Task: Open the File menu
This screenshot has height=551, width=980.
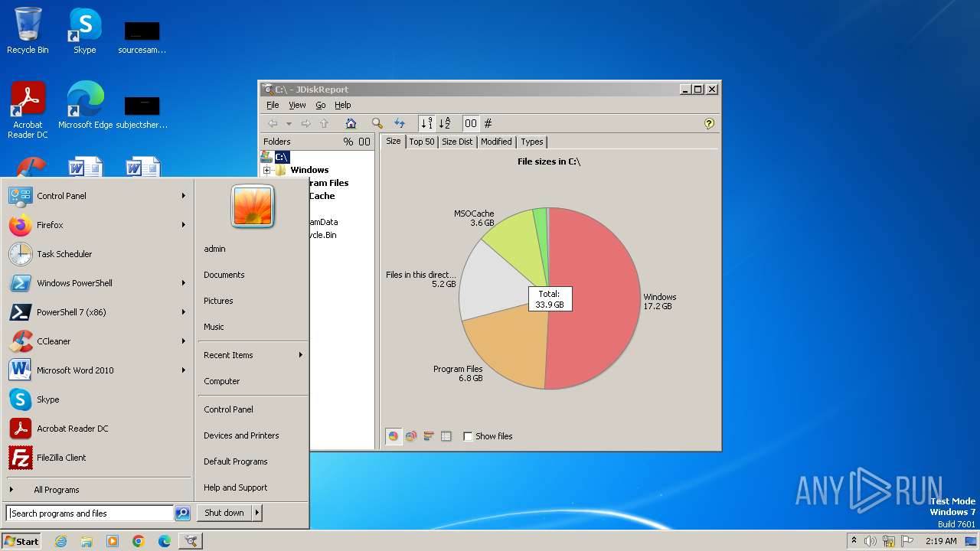Action: 273,105
